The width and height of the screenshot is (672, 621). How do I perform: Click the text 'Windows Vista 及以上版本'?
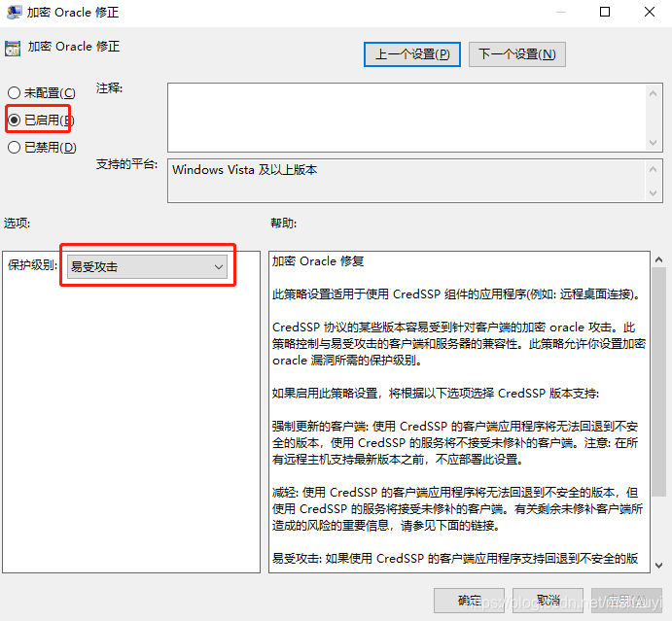point(244,170)
